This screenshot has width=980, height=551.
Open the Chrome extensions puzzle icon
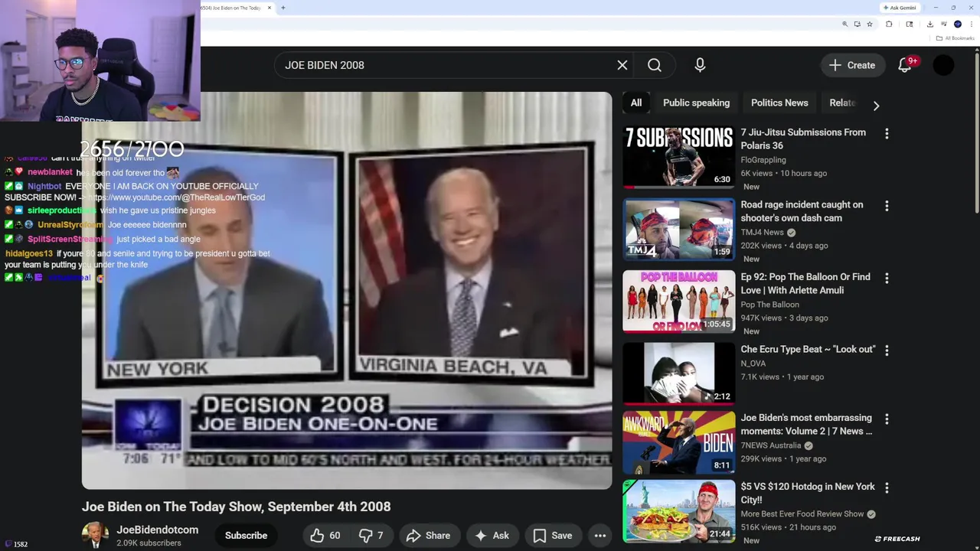coord(889,24)
